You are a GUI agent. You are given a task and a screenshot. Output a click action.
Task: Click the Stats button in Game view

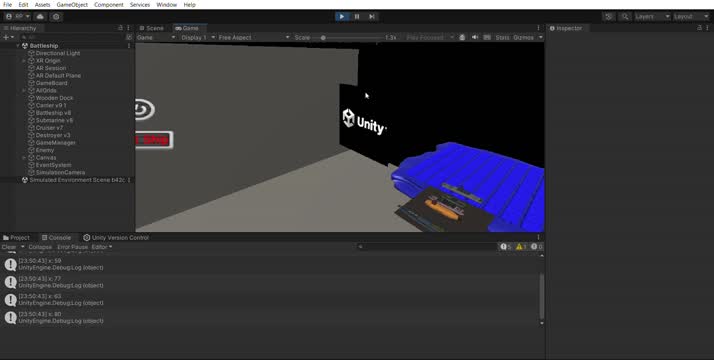coord(502,37)
